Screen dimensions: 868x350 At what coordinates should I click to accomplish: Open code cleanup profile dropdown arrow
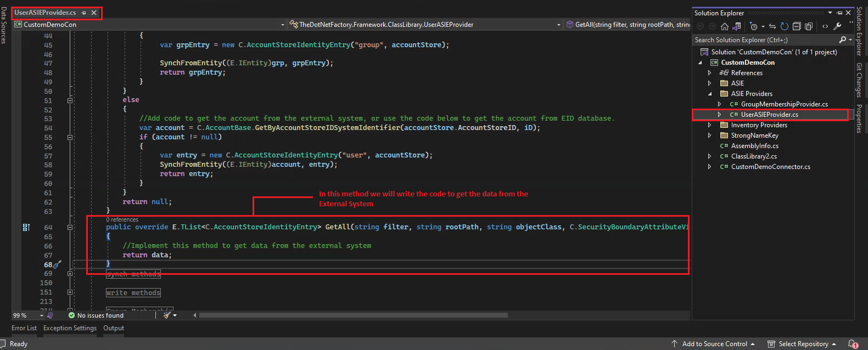click(x=175, y=315)
